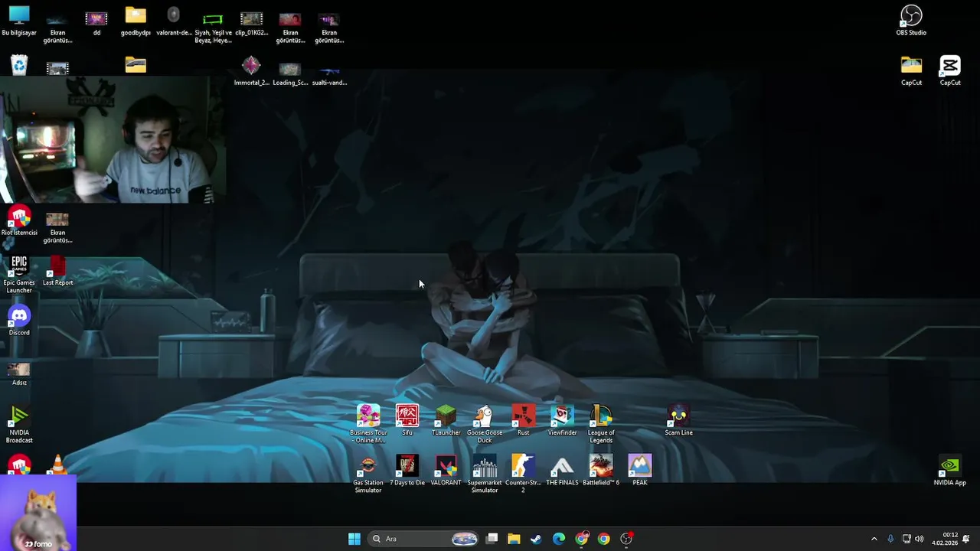Open the NVIDIA App shortcut
The height and width of the screenshot is (551, 980).
coord(950,470)
